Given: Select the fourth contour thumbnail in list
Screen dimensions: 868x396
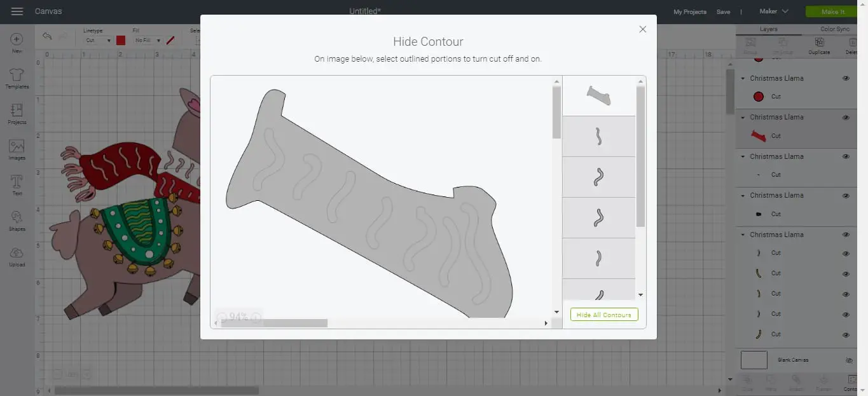Looking at the screenshot, I should (598, 218).
